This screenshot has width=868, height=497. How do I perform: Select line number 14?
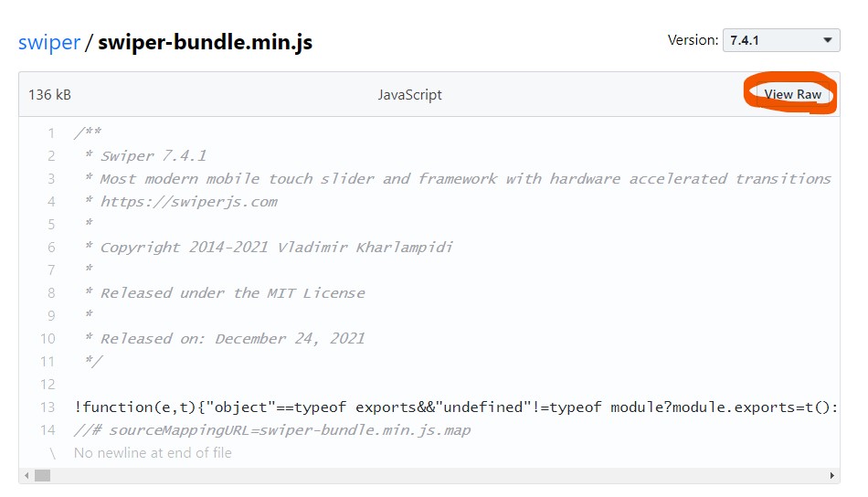click(48, 430)
